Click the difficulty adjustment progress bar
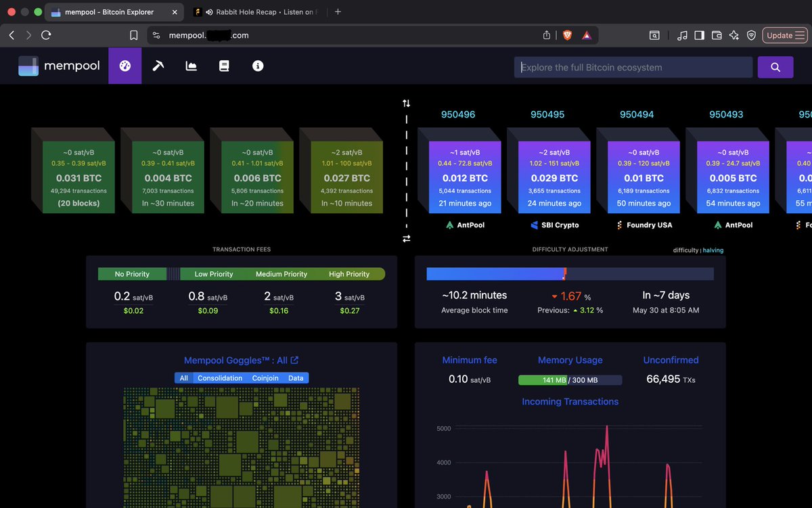Viewport: 812px width, 508px height. pyautogui.click(x=570, y=274)
